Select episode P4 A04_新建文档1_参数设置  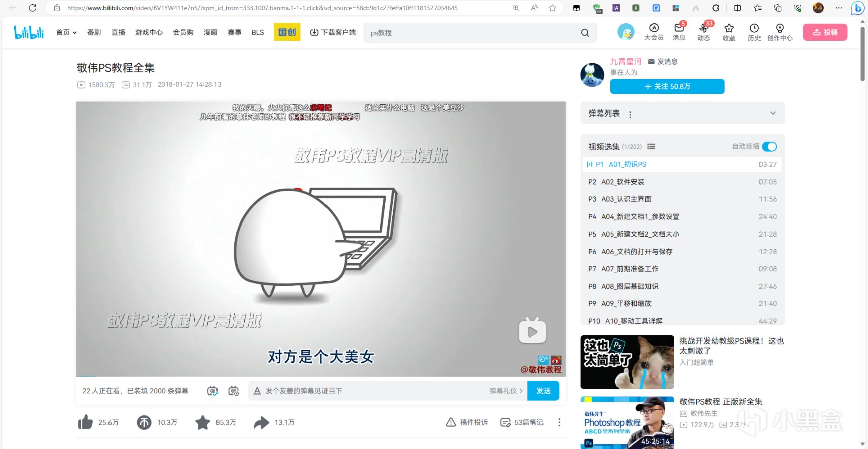pos(682,217)
